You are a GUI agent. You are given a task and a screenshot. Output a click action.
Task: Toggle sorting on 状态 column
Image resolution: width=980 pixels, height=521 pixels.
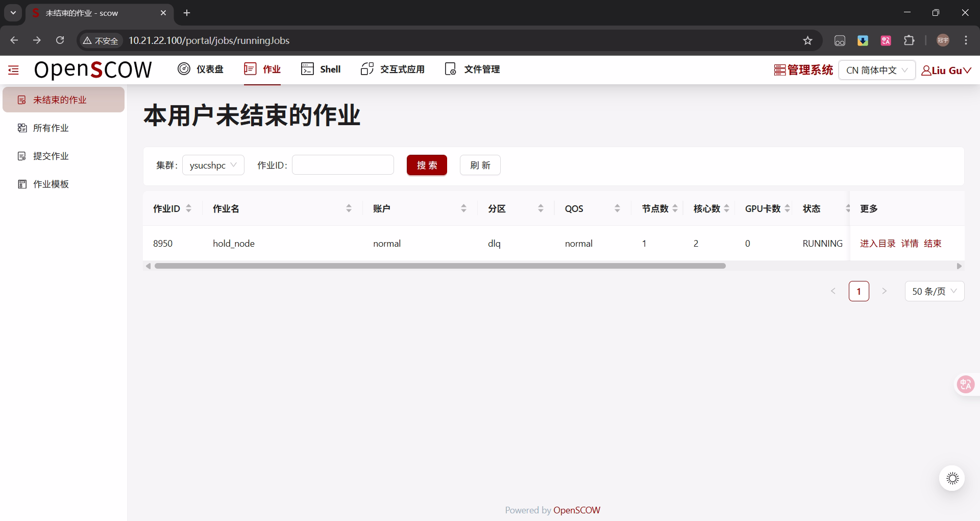tap(848, 208)
